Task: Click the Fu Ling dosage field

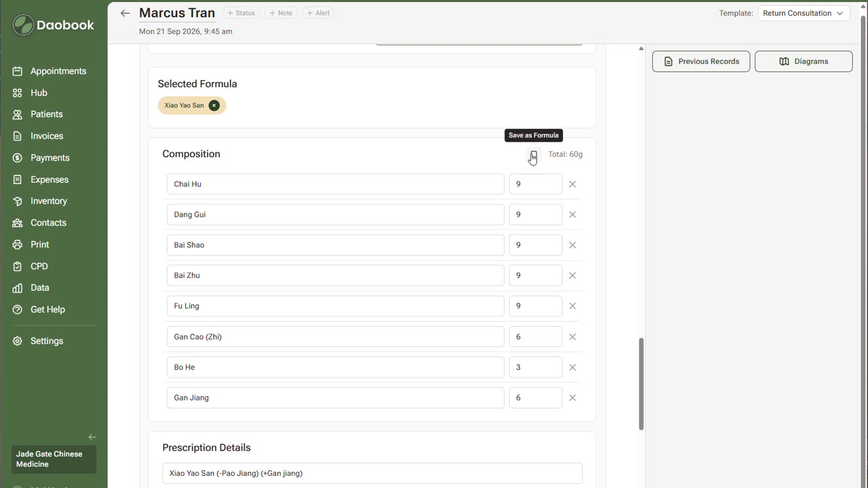Action: pyautogui.click(x=536, y=306)
